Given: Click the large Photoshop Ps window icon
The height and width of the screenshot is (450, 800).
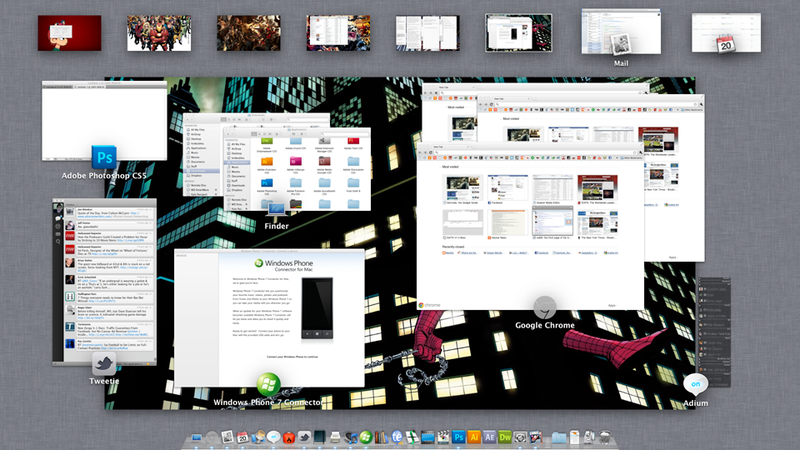Looking at the screenshot, I should point(104,157).
